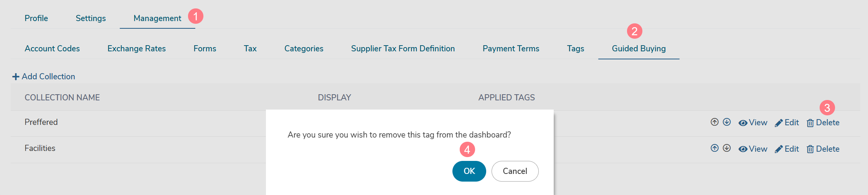Open the Account Codes sub-tab
Viewport: 868px width, 195px height.
(x=52, y=49)
